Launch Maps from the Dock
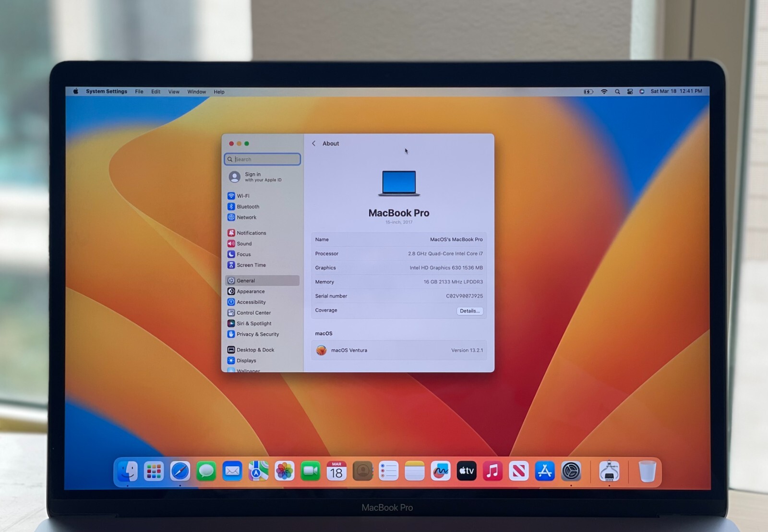 pos(258,471)
